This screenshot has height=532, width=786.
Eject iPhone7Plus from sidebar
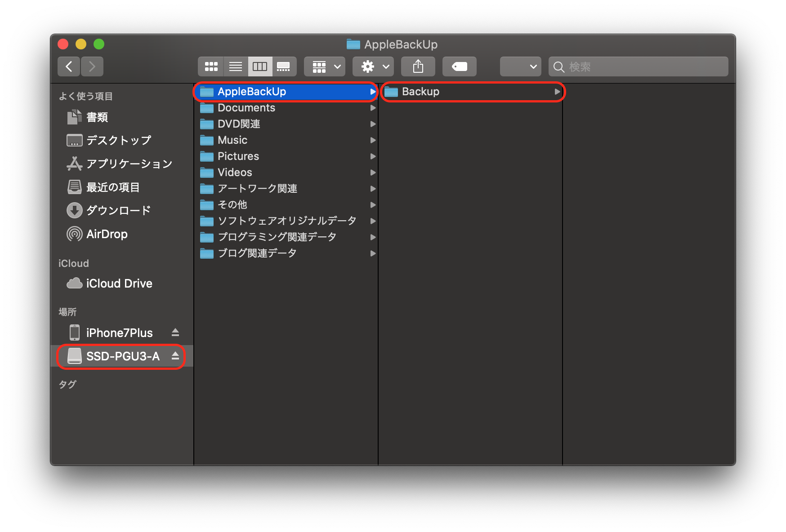click(175, 333)
